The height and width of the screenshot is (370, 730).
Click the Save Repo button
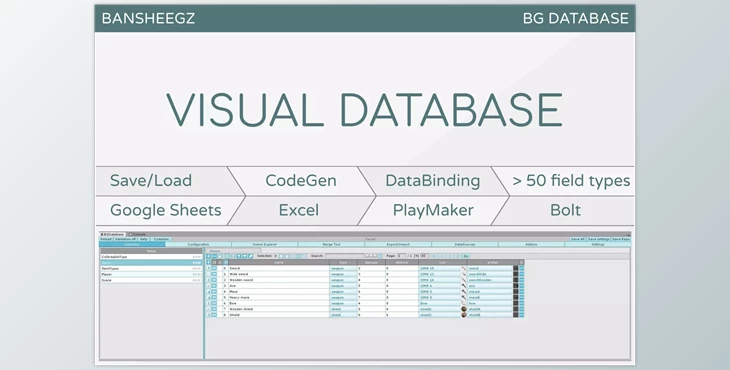pyautogui.click(x=621, y=239)
